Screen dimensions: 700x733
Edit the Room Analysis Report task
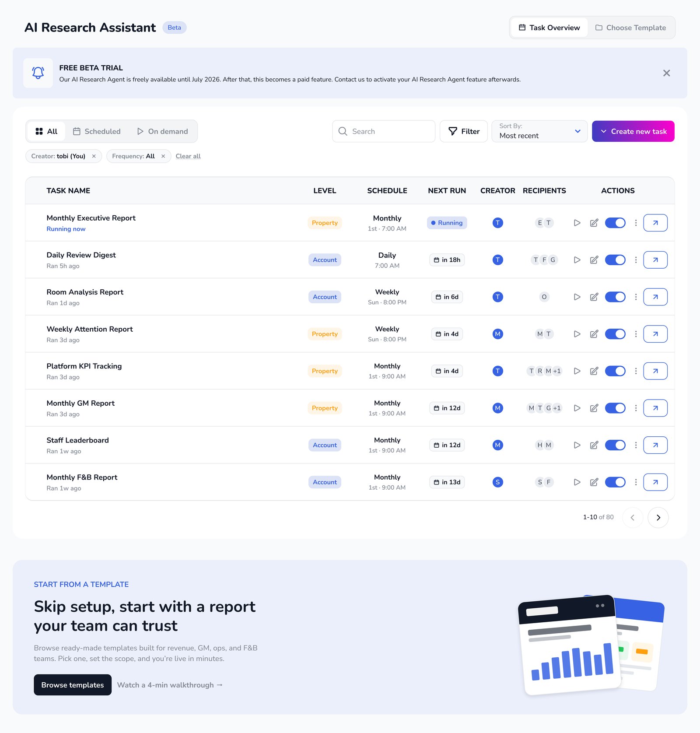coord(594,297)
